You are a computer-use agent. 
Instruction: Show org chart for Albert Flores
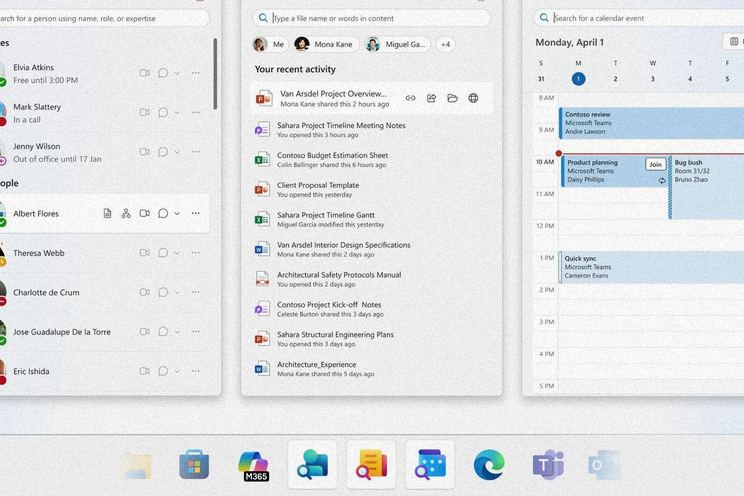click(x=126, y=214)
